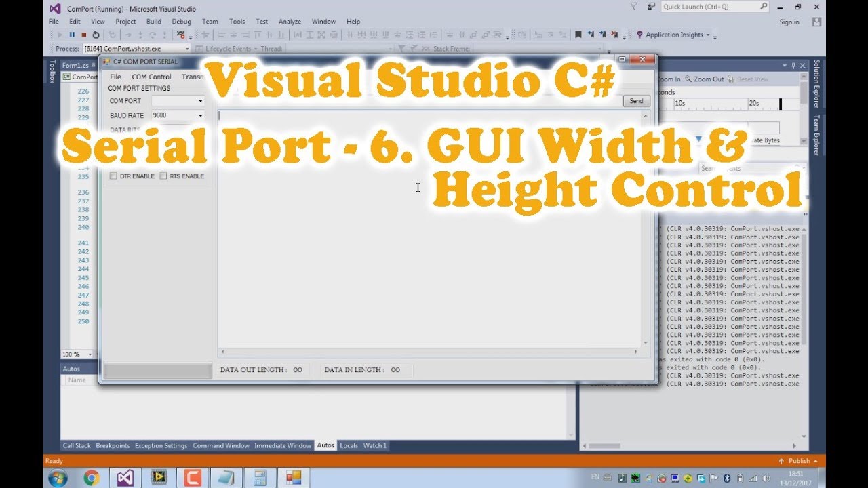Click the account avatar icon
868x488 pixels.
click(816, 22)
